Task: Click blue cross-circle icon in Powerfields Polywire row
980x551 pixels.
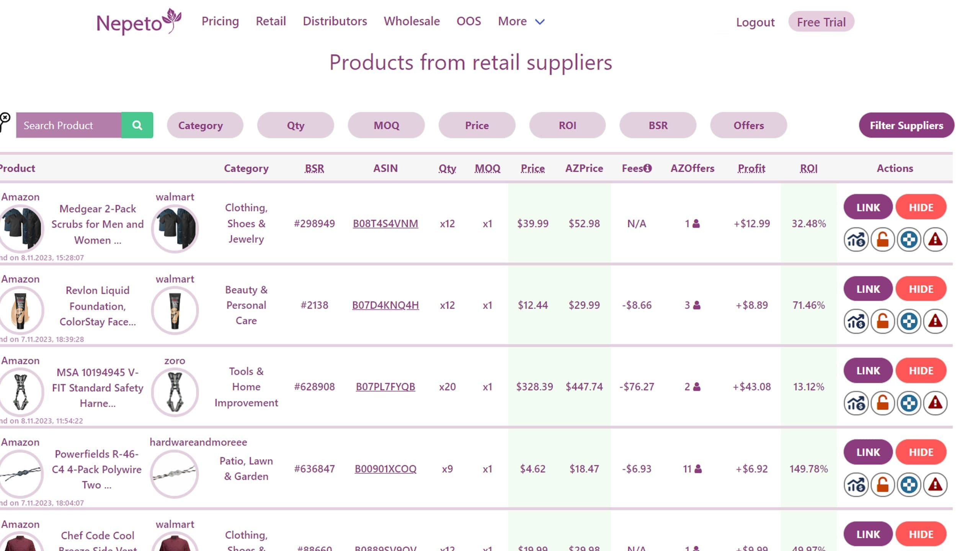Action: tap(909, 485)
